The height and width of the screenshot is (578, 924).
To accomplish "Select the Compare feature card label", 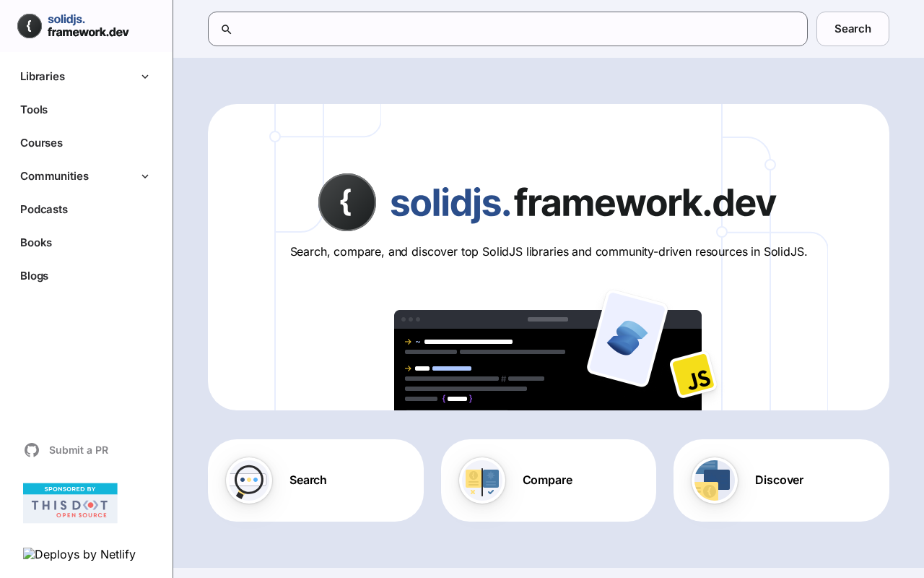I will (547, 480).
